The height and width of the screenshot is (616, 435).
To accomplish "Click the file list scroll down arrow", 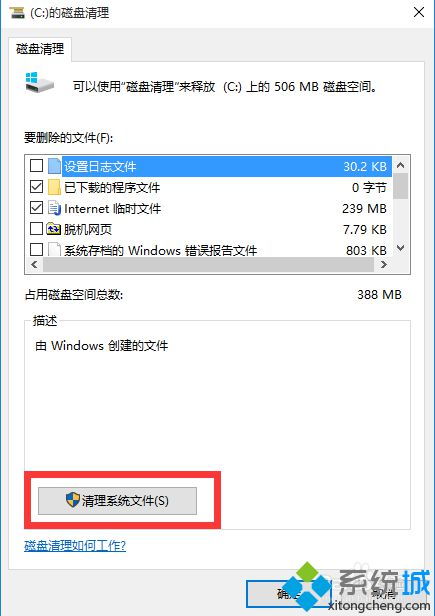I will [x=400, y=248].
